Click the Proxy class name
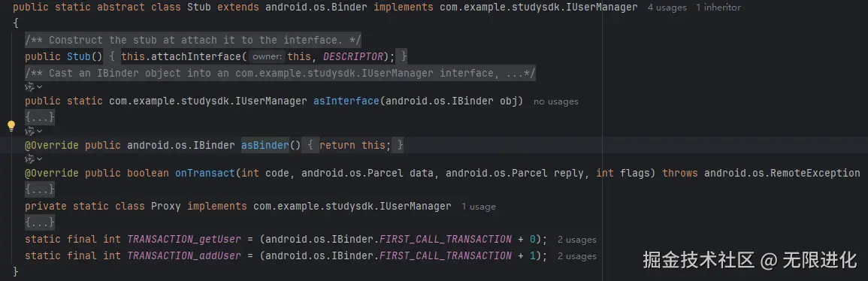 [x=166, y=207]
